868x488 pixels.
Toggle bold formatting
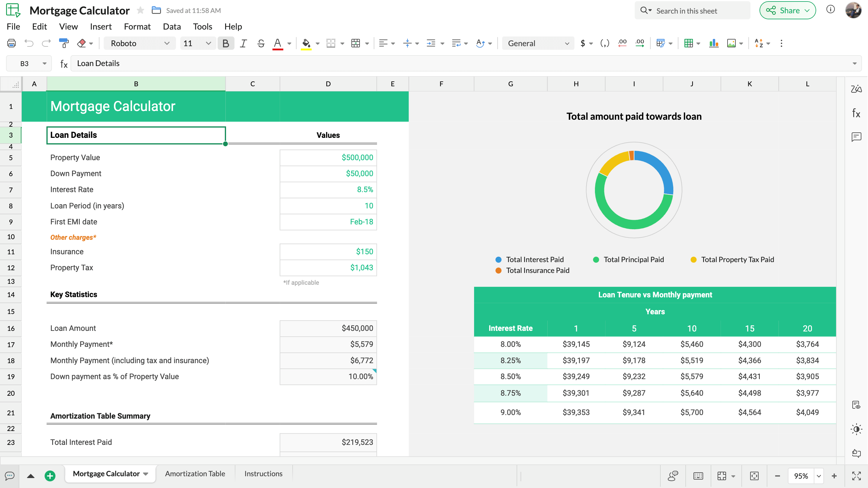[226, 43]
